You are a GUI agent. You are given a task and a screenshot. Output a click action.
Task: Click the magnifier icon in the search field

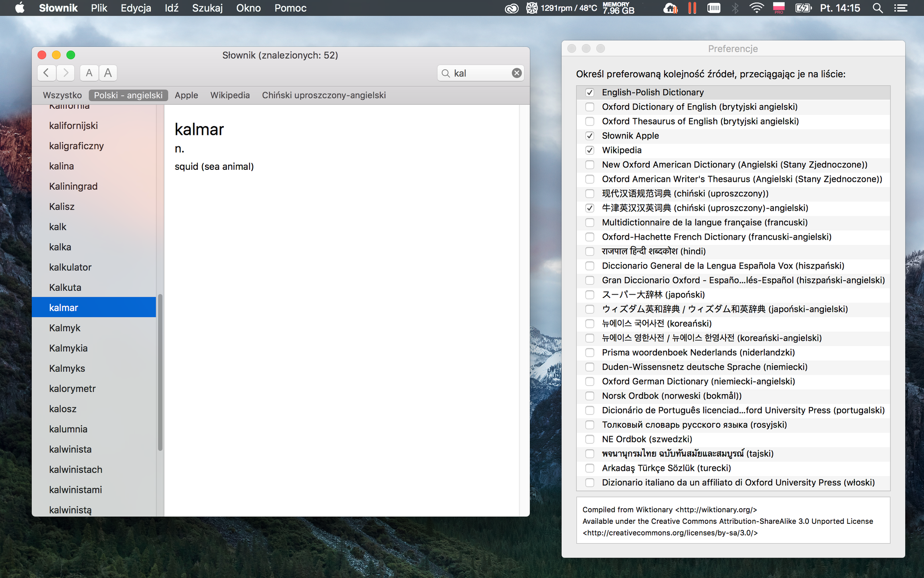click(446, 73)
